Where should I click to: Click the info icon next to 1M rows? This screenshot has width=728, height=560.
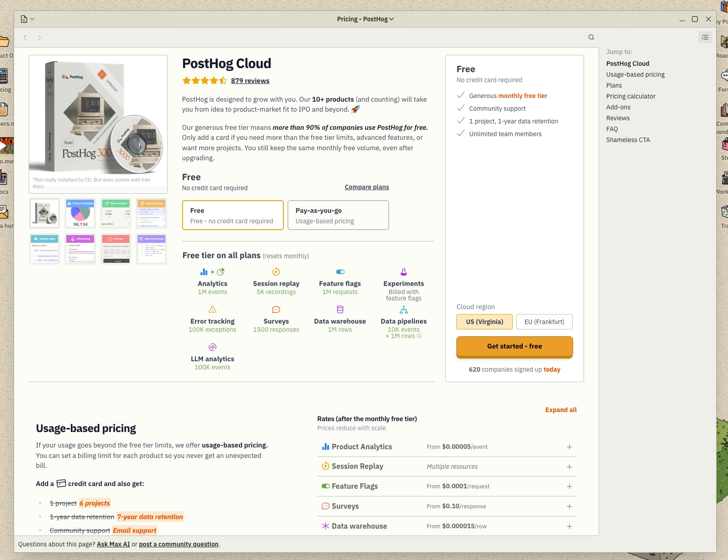(x=419, y=336)
